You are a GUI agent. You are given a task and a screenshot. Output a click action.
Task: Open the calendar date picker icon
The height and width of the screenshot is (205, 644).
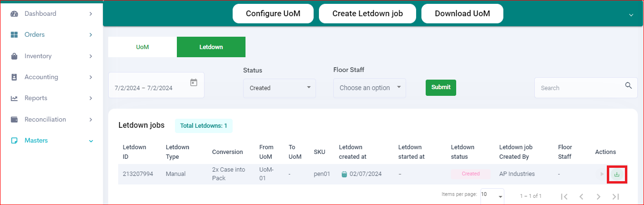[x=194, y=82]
